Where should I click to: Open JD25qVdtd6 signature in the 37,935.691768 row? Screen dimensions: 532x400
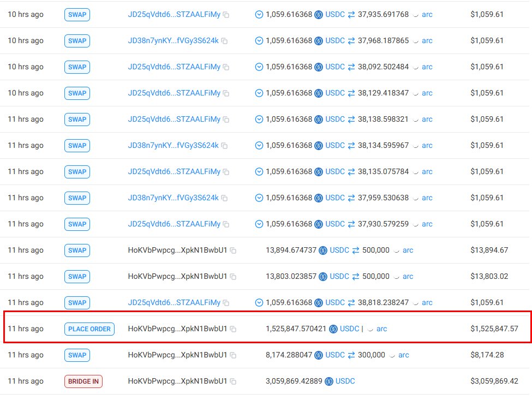pos(174,15)
